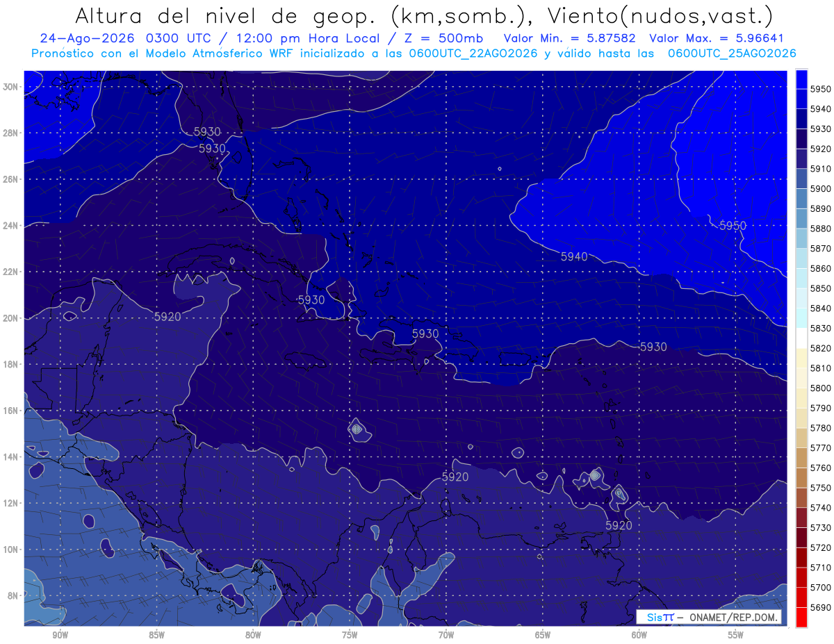Click the 22N latitude axis label

(10, 272)
